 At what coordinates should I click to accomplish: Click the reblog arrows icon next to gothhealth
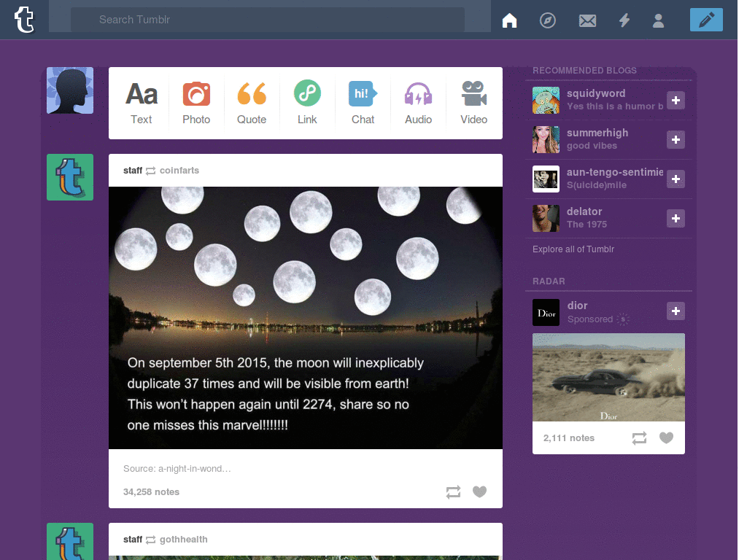coord(150,540)
